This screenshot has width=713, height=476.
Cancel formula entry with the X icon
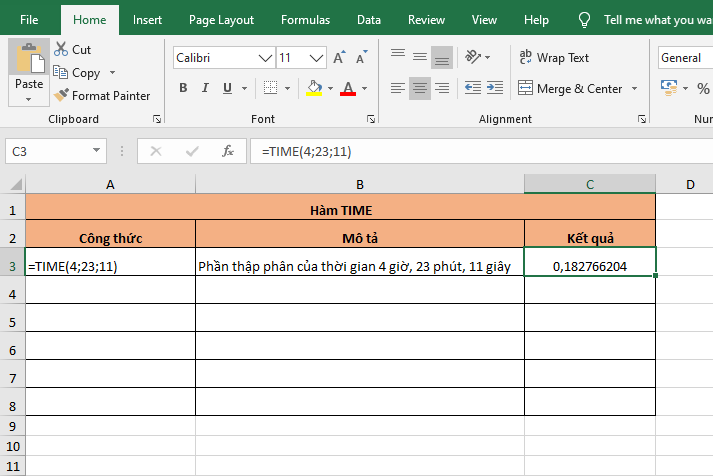point(156,151)
